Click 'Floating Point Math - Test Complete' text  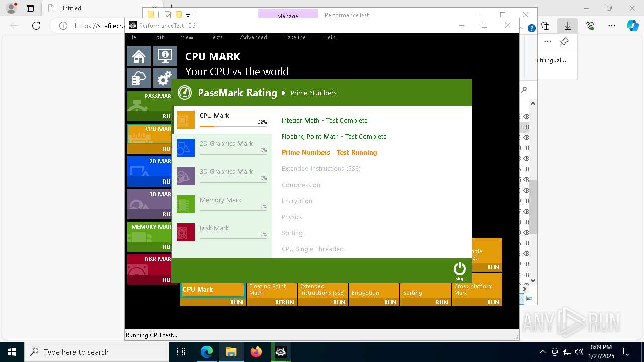click(334, 137)
